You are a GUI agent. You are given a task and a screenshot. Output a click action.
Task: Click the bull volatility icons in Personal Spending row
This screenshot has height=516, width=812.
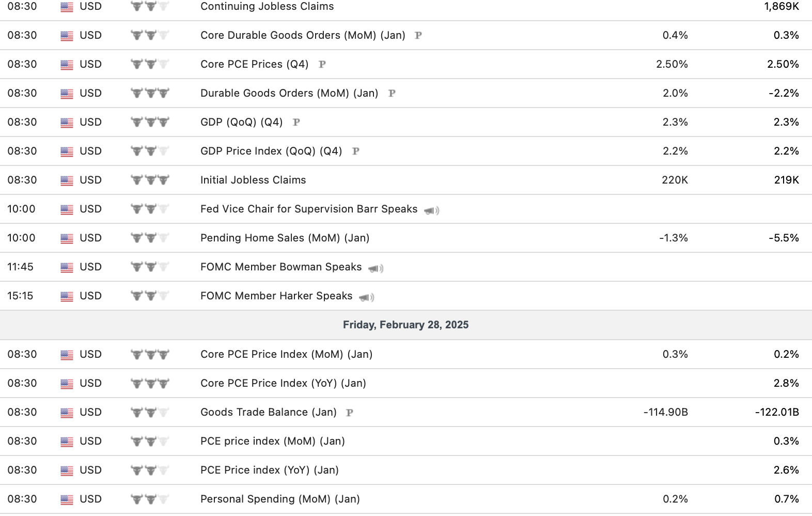pyautogui.click(x=150, y=499)
